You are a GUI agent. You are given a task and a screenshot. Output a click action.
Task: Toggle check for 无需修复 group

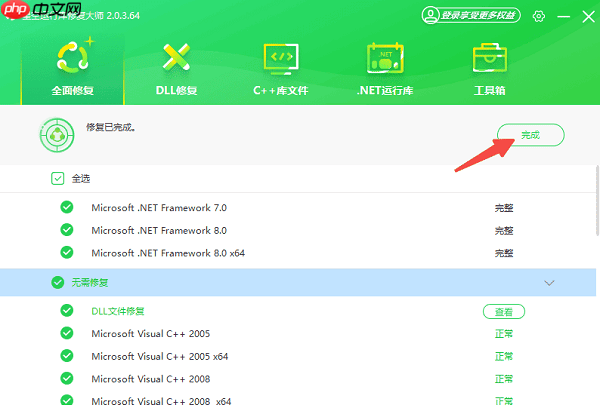tap(58, 282)
